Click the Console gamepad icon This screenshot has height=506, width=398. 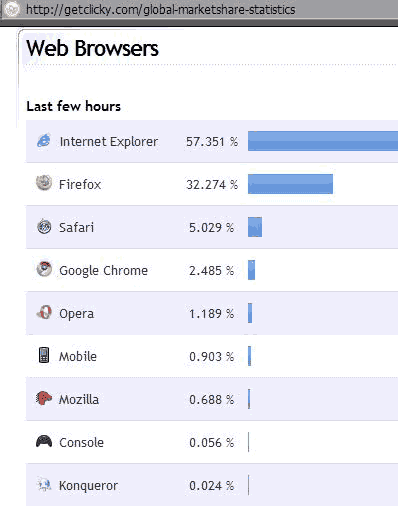[x=44, y=441]
